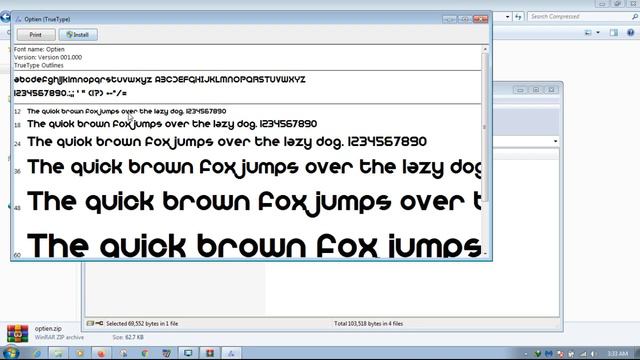
Task: Open Windows Media Player taskbar icon
Action: tap(80, 353)
